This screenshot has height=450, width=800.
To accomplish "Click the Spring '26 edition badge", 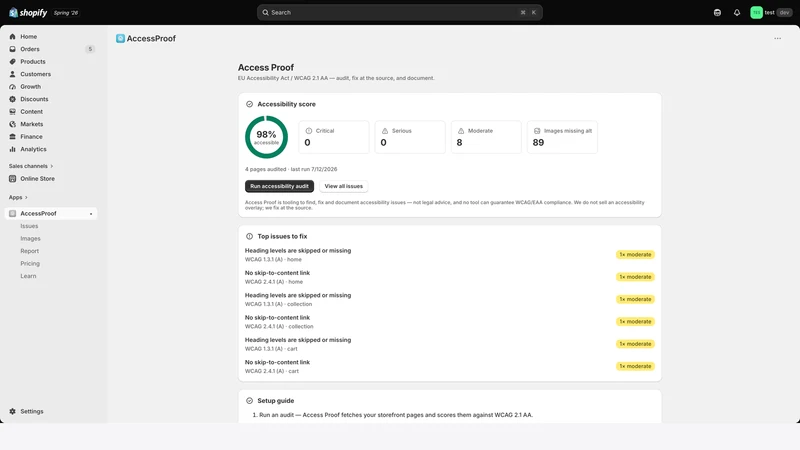I will coord(66,13).
